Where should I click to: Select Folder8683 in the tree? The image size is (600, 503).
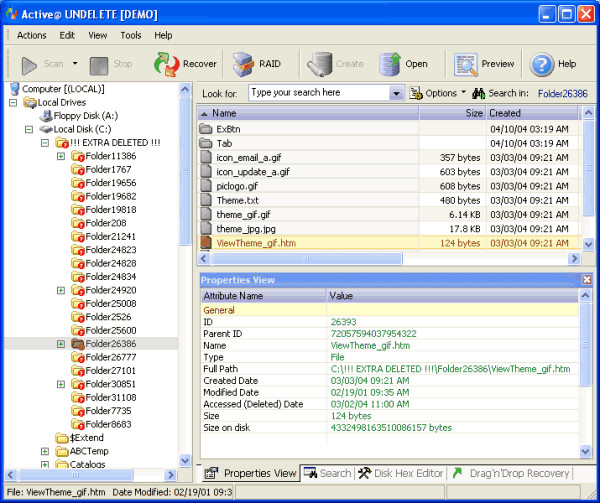[108, 424]
